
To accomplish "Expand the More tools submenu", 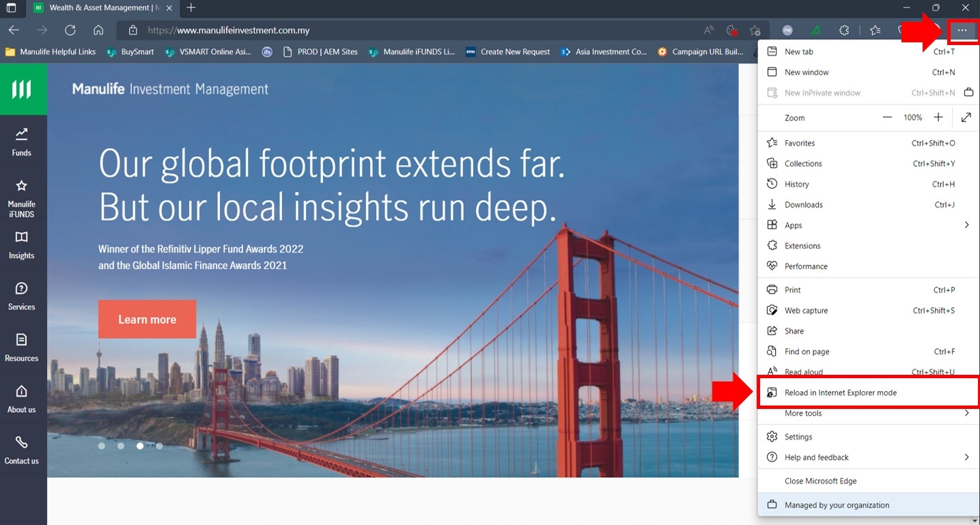I will pyautogui.click(x=868, y=414).
